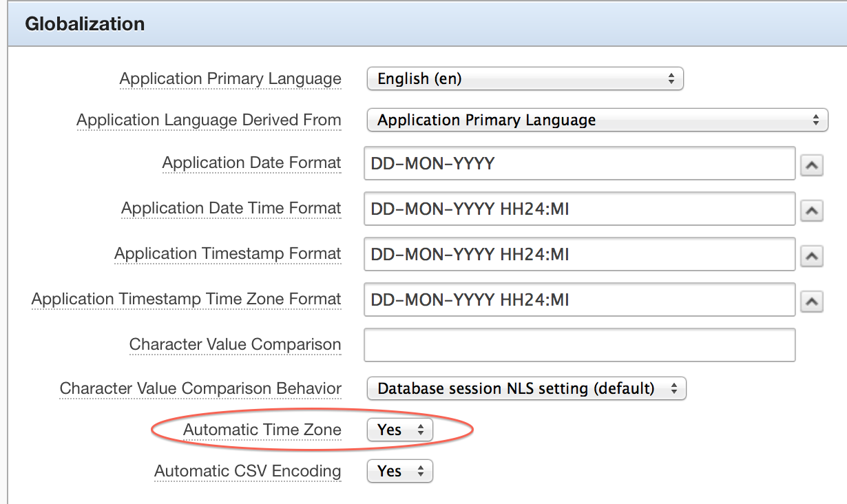Open the Application Primary Language dropdown
The height and width of the screenshot is (504, 847).
[525, 78]
